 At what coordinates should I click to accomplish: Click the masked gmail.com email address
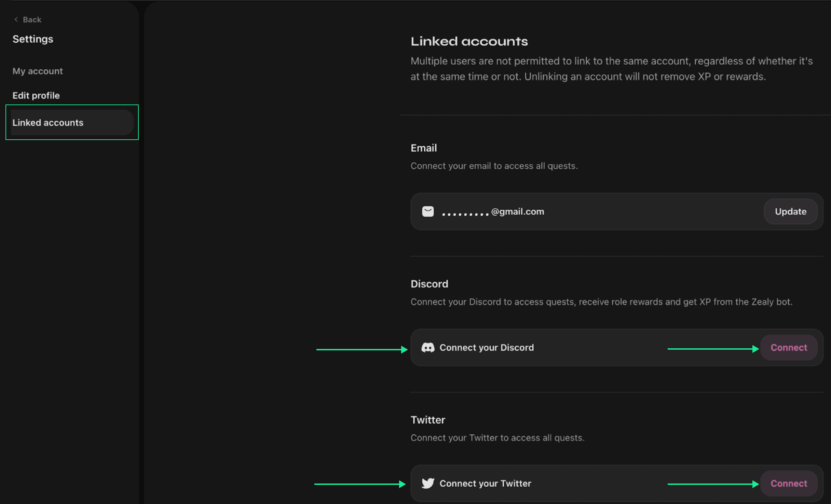pos(493,212)
